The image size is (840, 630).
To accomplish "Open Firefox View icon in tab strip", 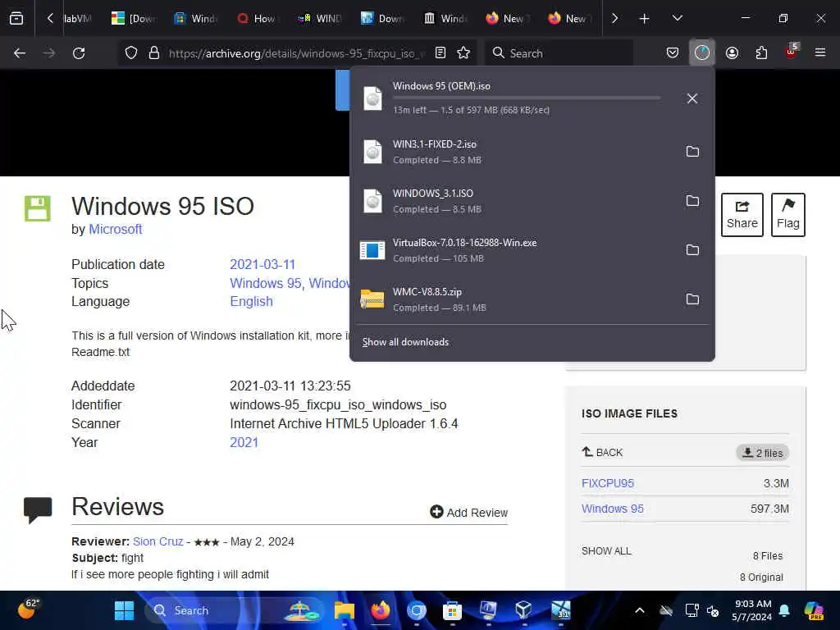I will click(16, 18).
